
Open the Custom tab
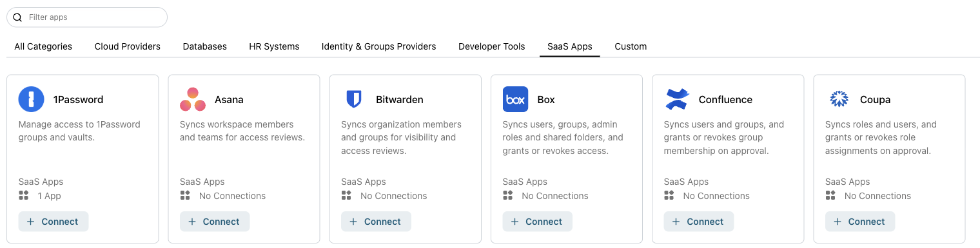click(x=631, y=46)
